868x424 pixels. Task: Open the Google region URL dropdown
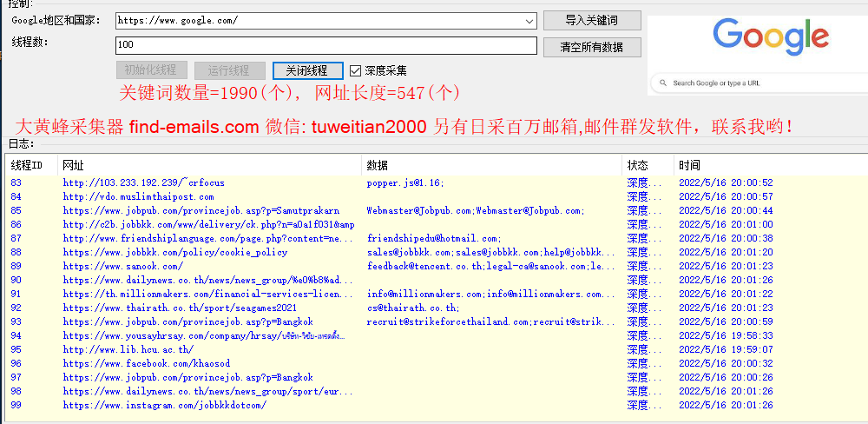[529, 21]
